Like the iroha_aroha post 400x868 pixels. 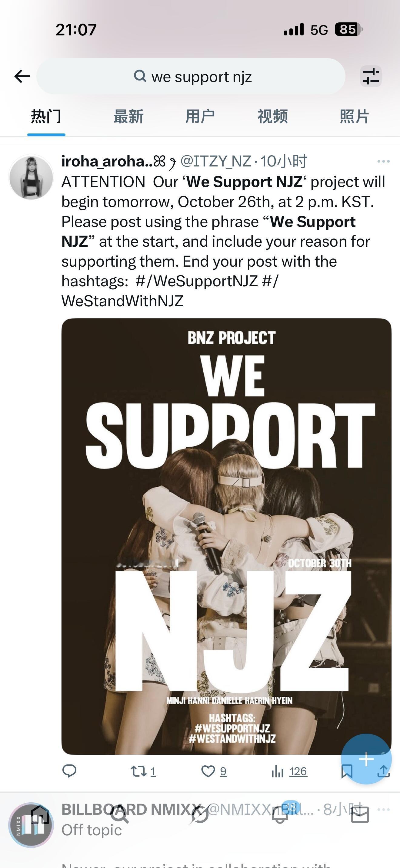(208, 771)
